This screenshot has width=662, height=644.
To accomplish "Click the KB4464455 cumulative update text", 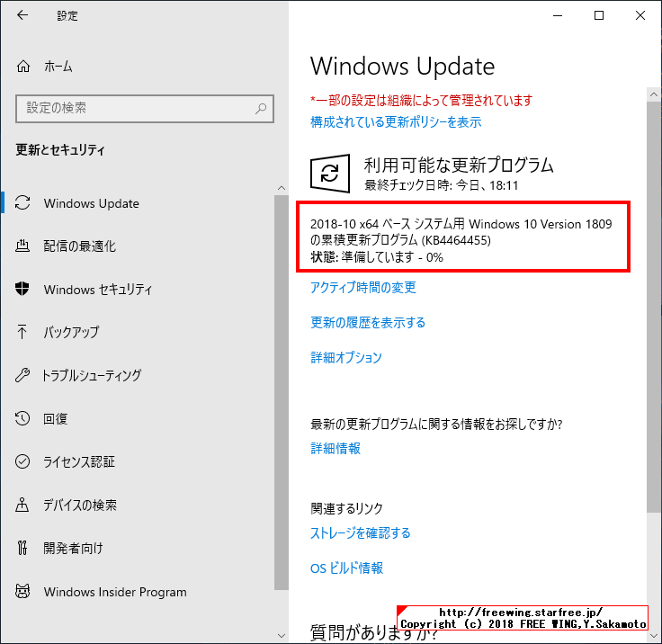I will (461, 232).
